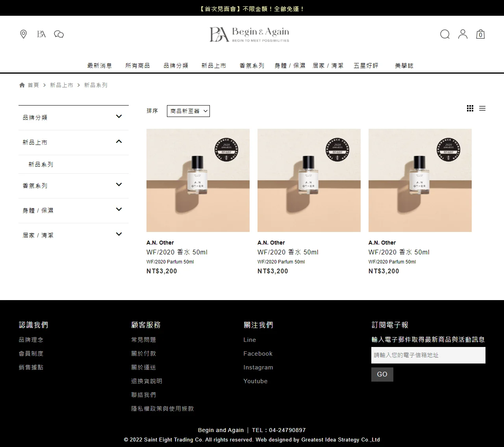Screen dimensions: 504x447
Task: Open the 身體 / 保濕 top nav item
Action: [290, 65]
